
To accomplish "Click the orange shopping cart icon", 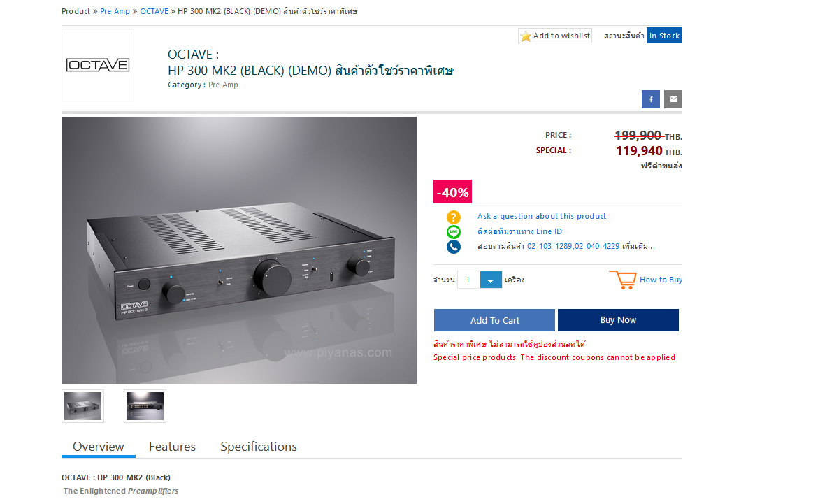I will (623, 280).
